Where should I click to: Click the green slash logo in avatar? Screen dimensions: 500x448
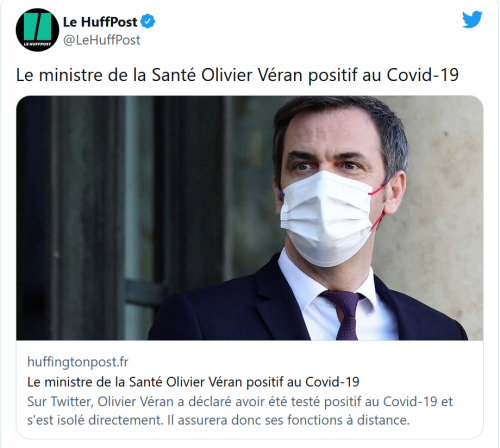tap(37, 26)
